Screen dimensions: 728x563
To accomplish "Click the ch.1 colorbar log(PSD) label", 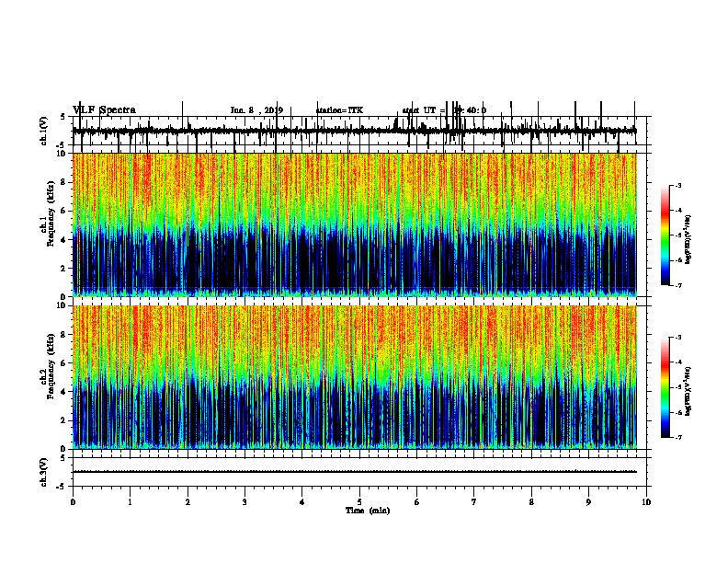I will click(x=688, y=240).
